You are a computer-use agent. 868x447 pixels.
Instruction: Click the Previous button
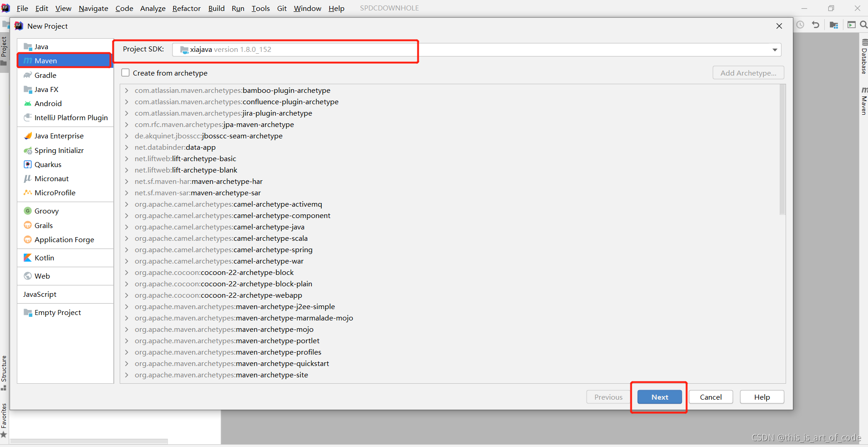point(608,397)
